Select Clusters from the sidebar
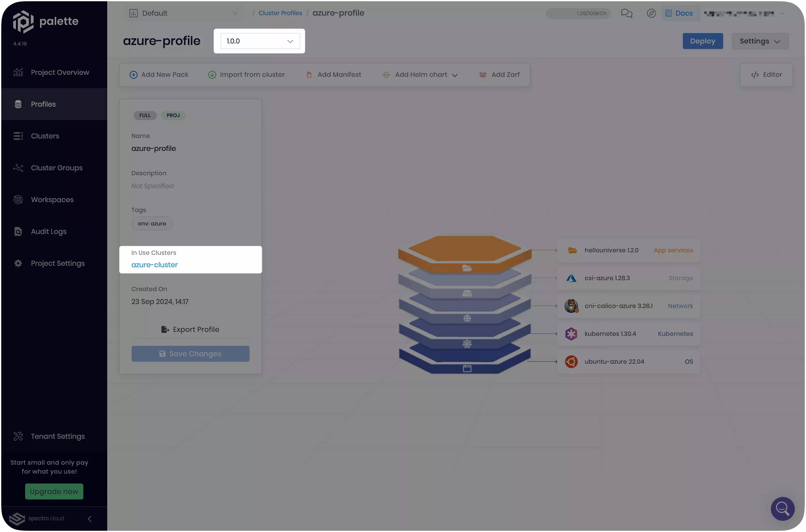The image size is (806, 532). (45, 136)
